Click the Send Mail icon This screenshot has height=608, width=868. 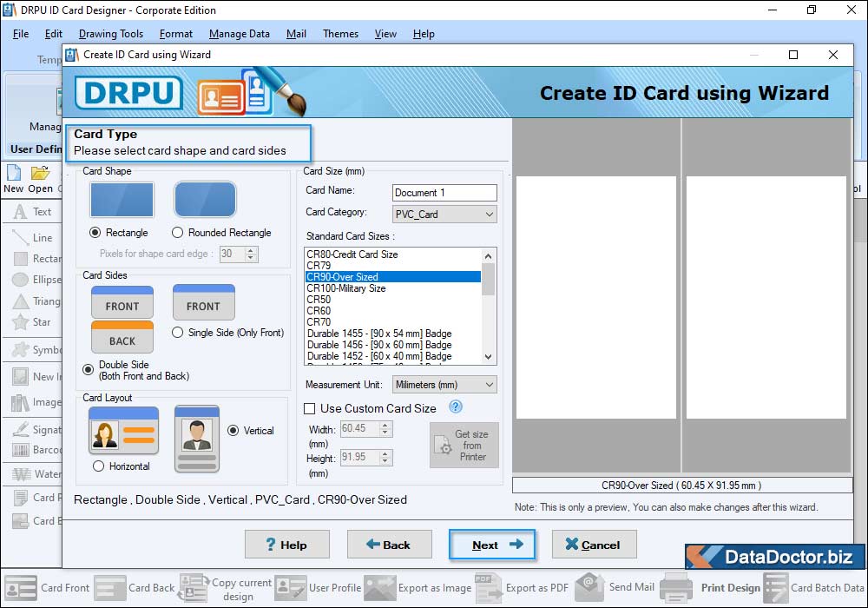tap(589, 587)
